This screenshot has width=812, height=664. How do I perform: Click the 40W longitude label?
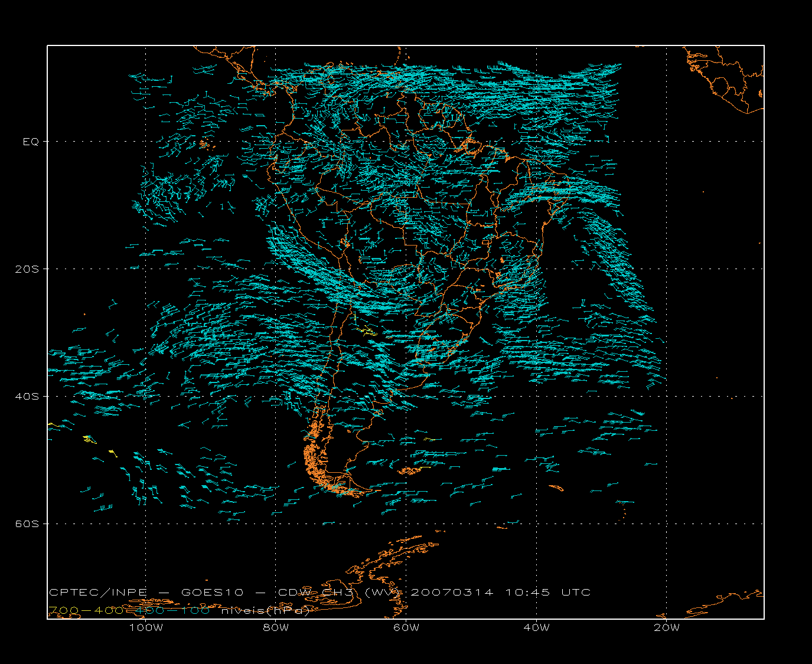(536, 628)
